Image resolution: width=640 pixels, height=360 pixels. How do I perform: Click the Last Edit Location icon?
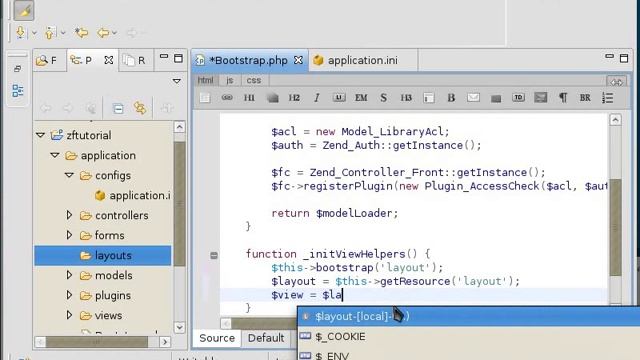coord(81,32)
